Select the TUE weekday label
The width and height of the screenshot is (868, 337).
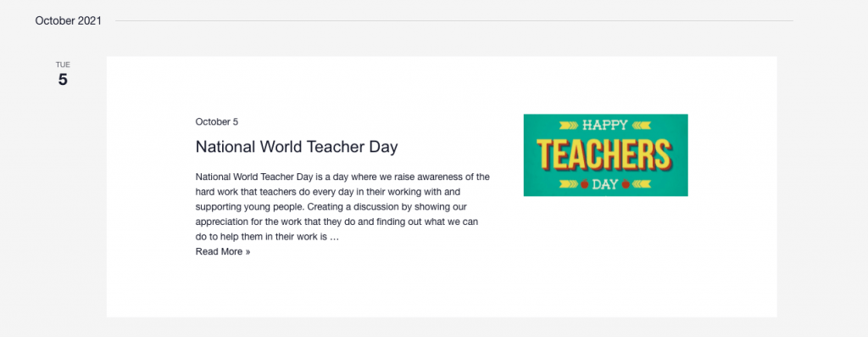pyautogui.click(x=63, y=65)
